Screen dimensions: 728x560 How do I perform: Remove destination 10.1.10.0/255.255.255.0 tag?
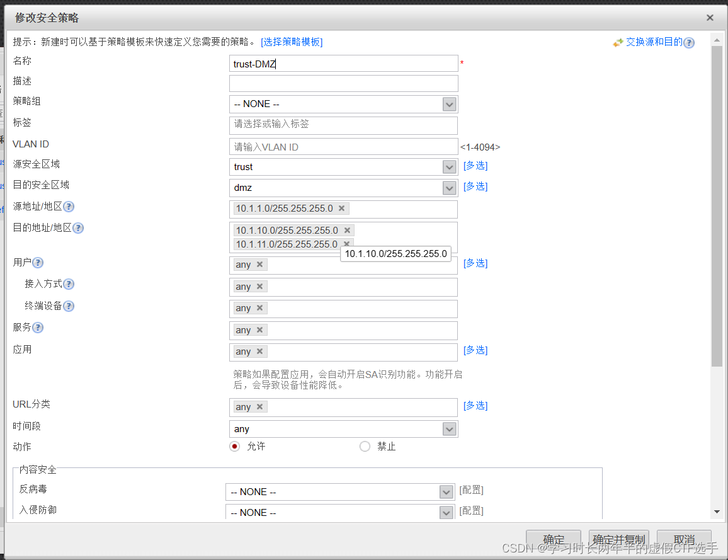(347, 230)
